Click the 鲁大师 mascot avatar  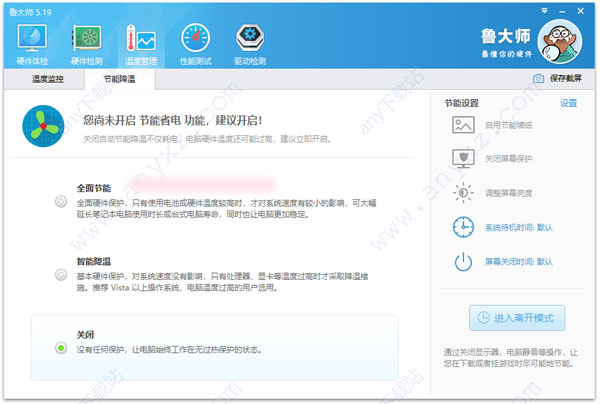tap(559, 41)
